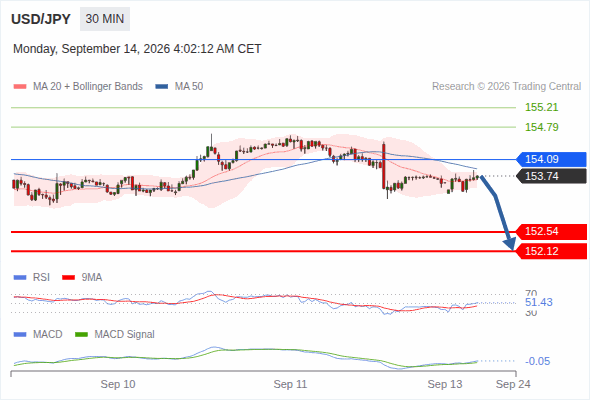Click the 152.54 red support label

(551, 231)
